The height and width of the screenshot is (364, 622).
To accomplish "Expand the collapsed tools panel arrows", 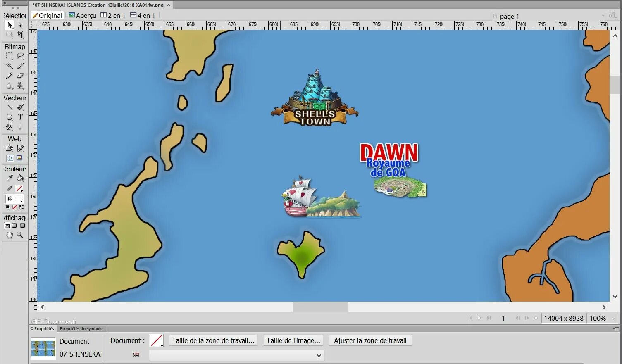I will point(5,3).
